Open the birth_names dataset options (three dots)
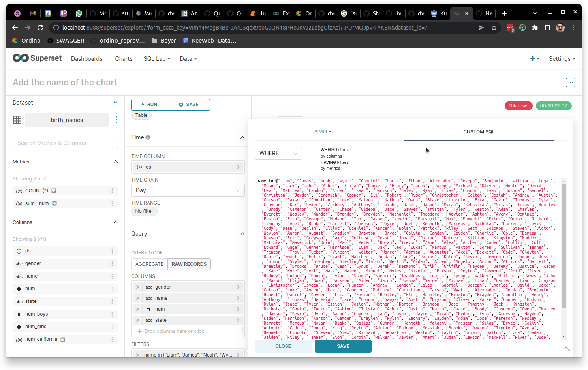This screenshot has width=588, height=370. point(116,120)
